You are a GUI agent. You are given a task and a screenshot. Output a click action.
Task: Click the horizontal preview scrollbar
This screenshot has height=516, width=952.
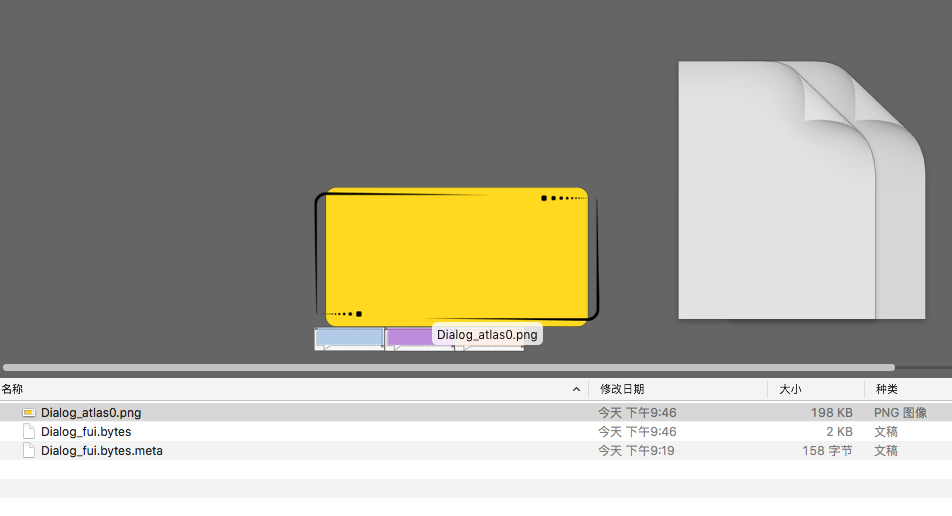click(449, 367)
